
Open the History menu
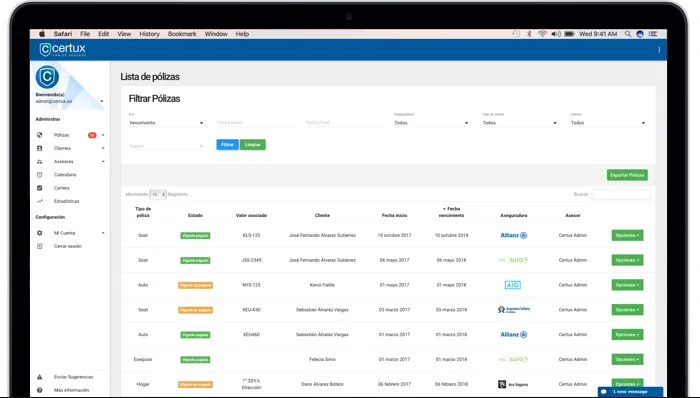click(149, 34)
